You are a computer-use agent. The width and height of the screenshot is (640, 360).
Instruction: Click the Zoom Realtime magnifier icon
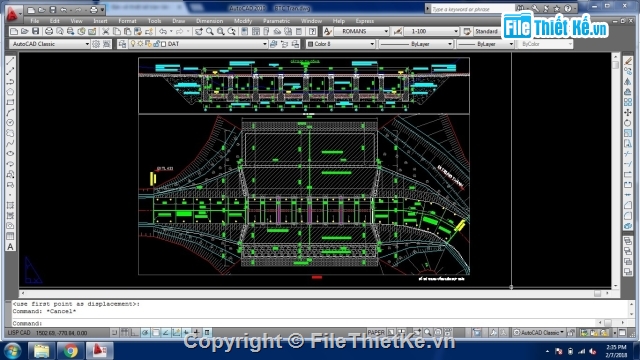pyautogui.click(x=210, y=31)
